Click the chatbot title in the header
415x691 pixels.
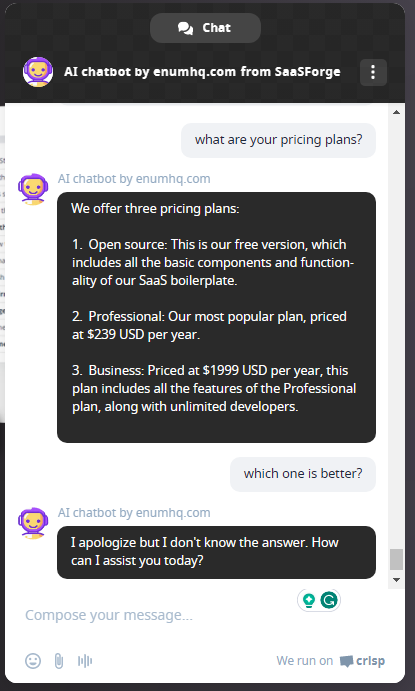pos(202,72)
